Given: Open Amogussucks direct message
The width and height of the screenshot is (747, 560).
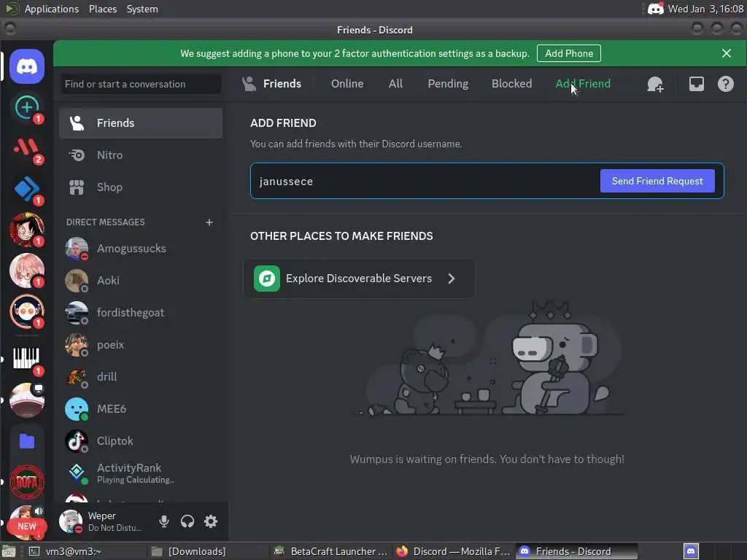Looking at the screenshot, I should pos(141,249).
